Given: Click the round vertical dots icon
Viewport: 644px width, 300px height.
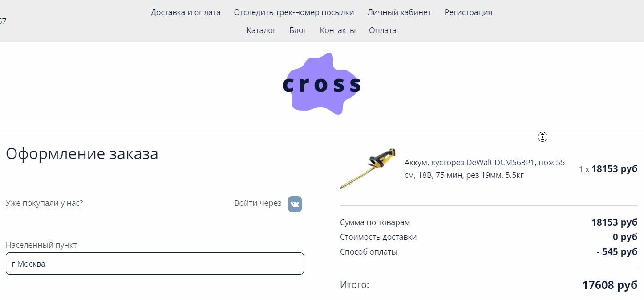Looking at the screenshot, I should click(x=542, y=137).
